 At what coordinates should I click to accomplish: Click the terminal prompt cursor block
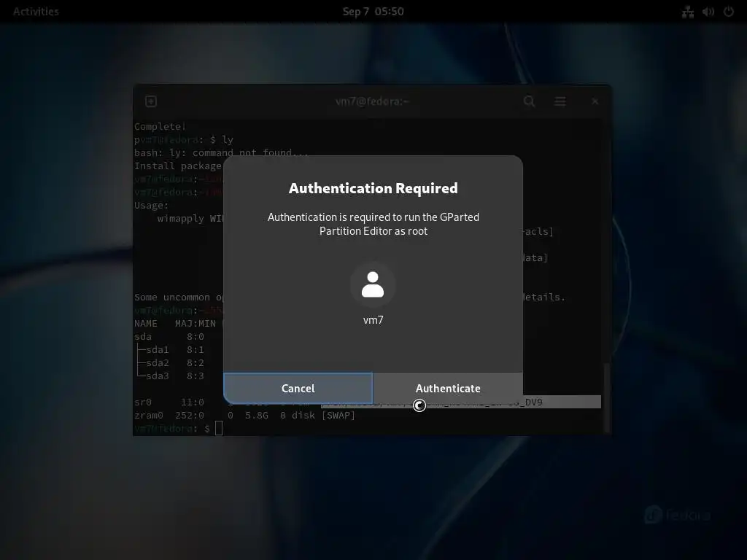[x=219, y=428]
